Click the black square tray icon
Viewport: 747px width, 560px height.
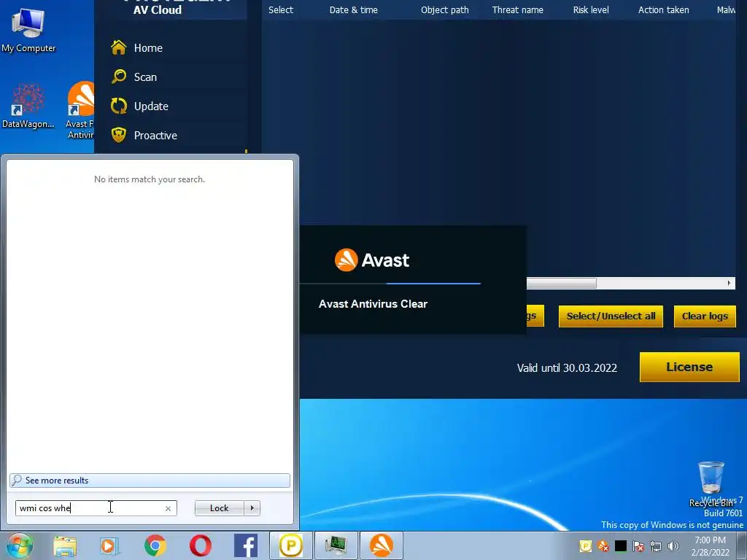tap(621, 546)
